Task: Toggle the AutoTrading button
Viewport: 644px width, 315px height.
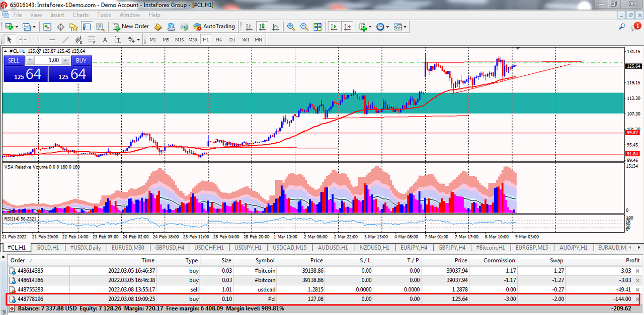Action: point(214,27)
